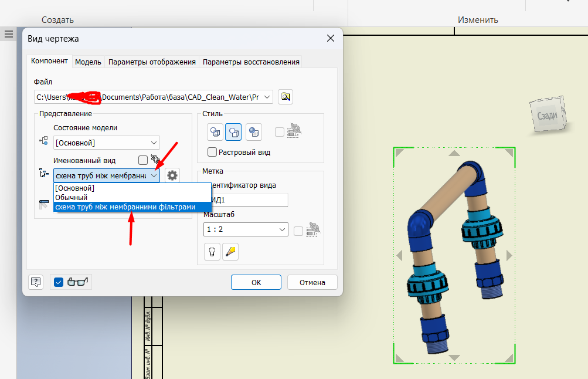Click Изменить ribbon panel label
Viewport: 588px width, 379px height.
coord(478,20)
